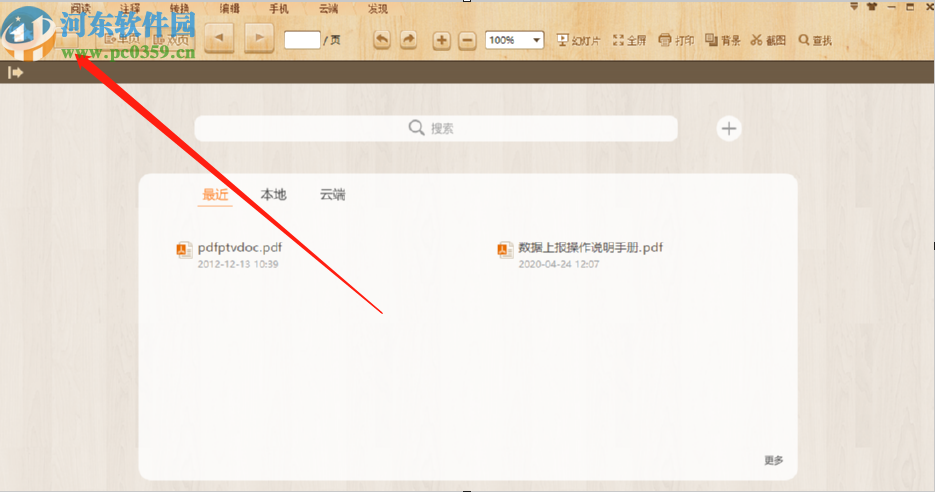Open the skin shirt icon in title bar
This screenshot has height=492, width=935.
coord(872,7)
